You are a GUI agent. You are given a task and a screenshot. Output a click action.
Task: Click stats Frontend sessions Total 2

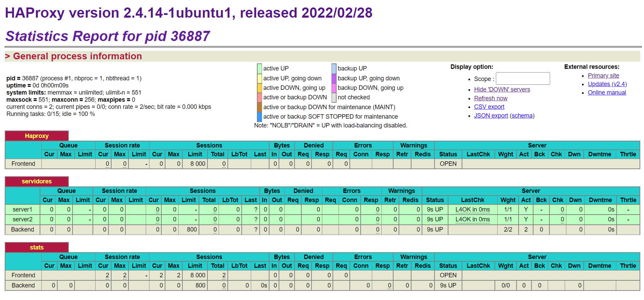(224, 275)
